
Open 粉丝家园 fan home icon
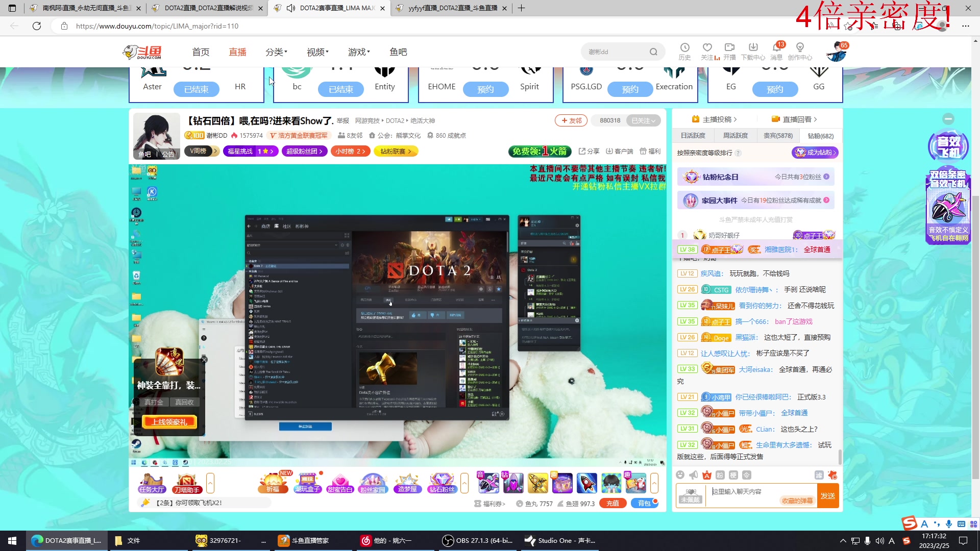373,483
